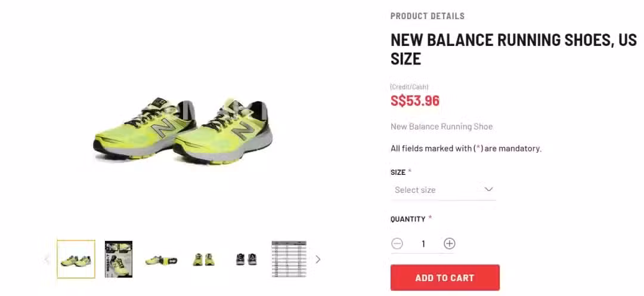The width and height of the screenshot is (644, 296).
Task: Click the product title New Balance Running Shoes
Action: coord(513,50)
